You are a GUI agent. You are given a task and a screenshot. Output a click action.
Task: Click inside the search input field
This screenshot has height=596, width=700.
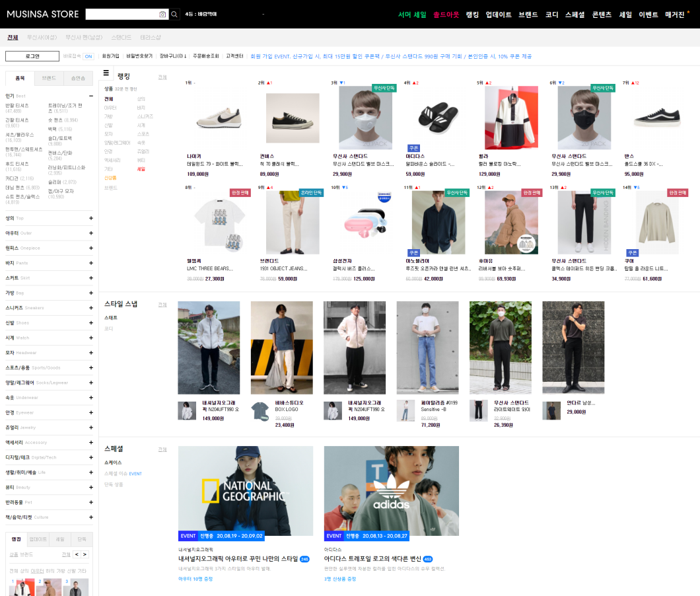tap(122, 15)
